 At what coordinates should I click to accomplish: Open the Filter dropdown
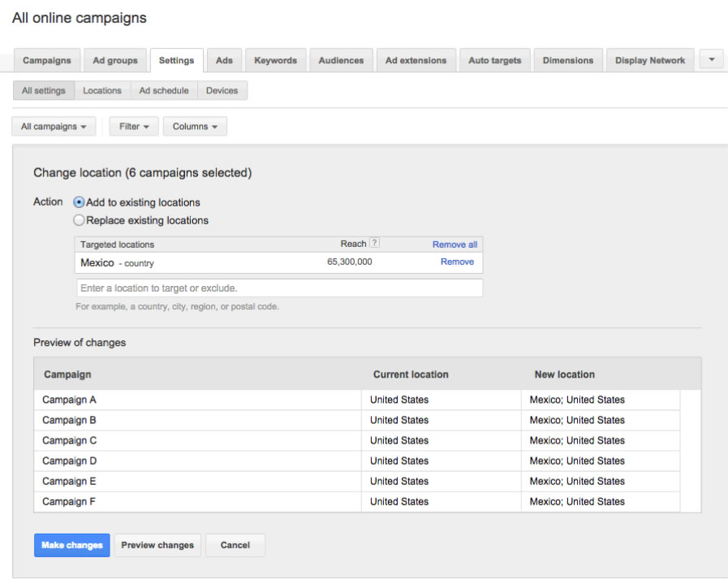pos(134,127)
